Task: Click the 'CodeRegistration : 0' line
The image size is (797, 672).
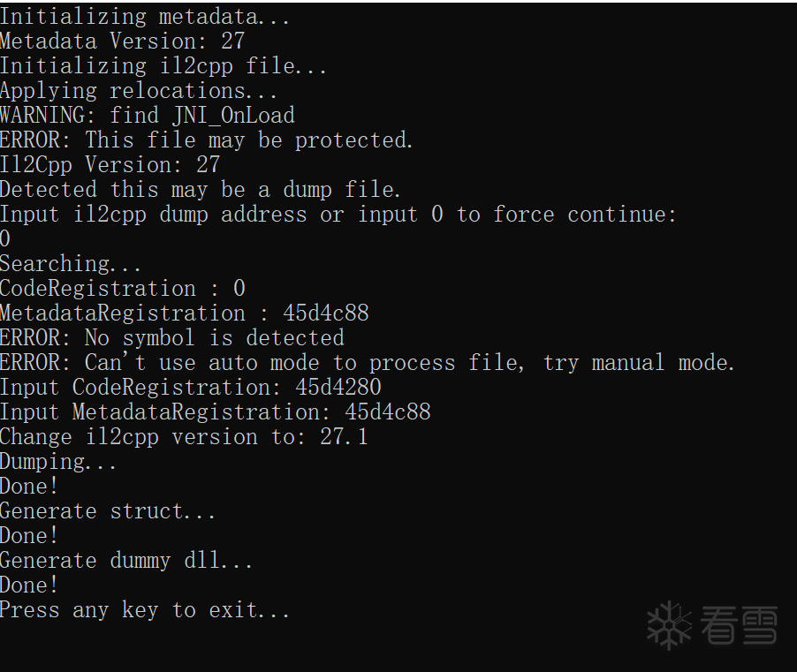Action: point(123,289)
